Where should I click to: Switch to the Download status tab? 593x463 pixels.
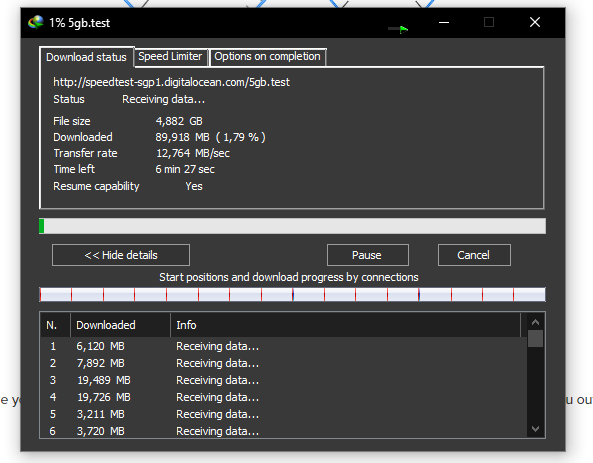point(86,57)
